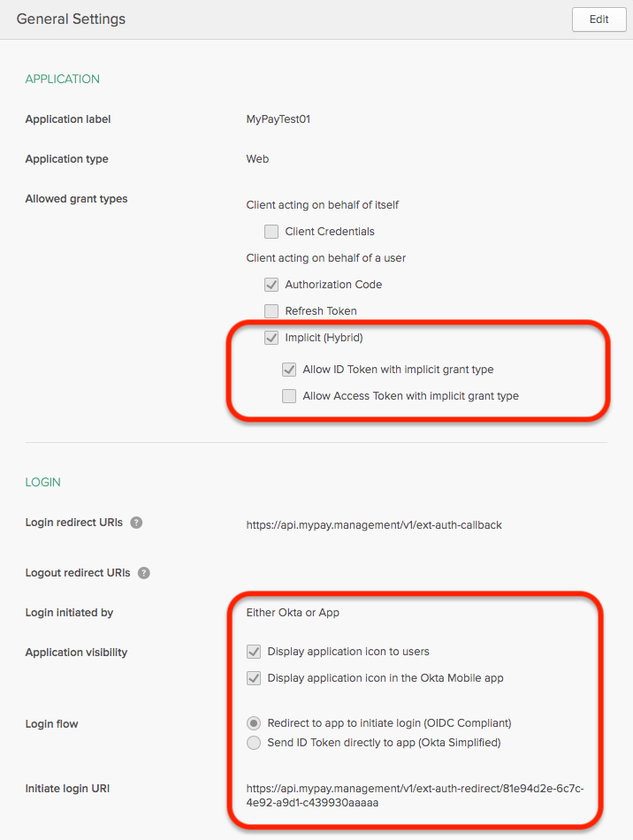This screenshot has width=633, height=840.
Task: Click the Either Okta or App value
Action: point(293,613)
